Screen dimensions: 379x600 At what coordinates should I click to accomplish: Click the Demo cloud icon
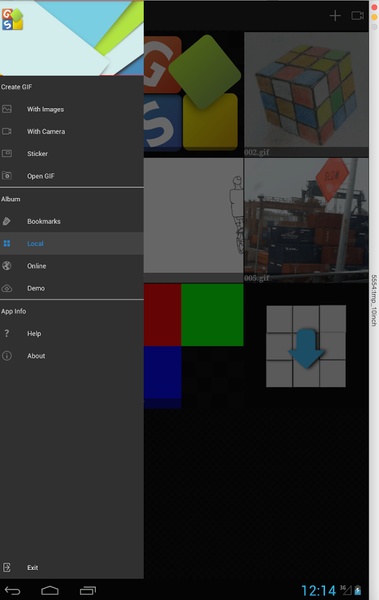[x=7, y=288]
